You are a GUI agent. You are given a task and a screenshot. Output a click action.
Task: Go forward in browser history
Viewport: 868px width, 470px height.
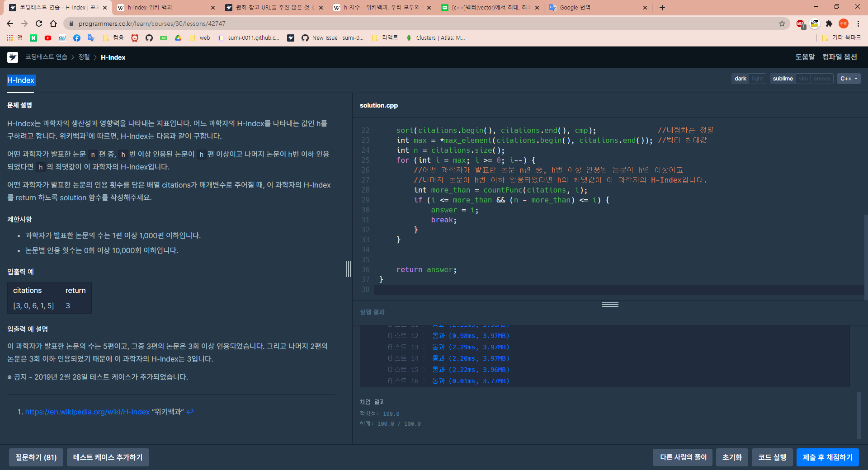24,23
